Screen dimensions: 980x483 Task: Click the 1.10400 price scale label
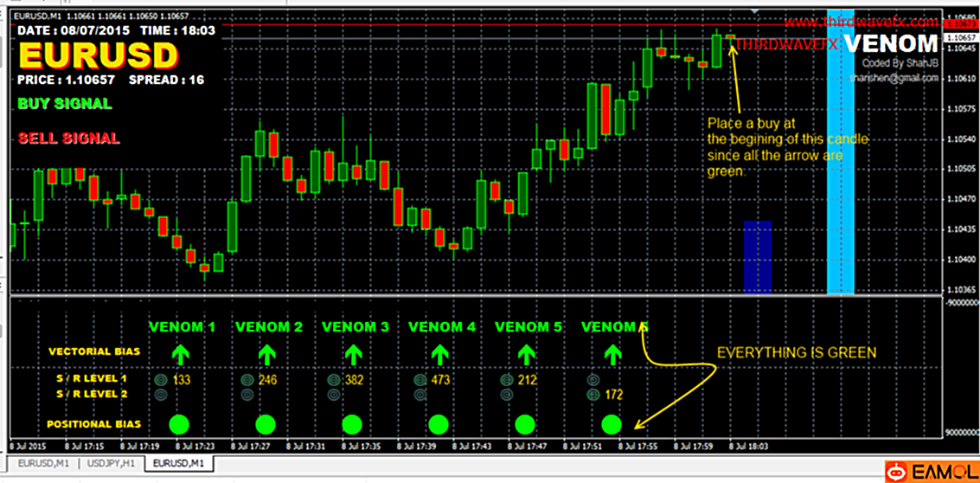962,259
